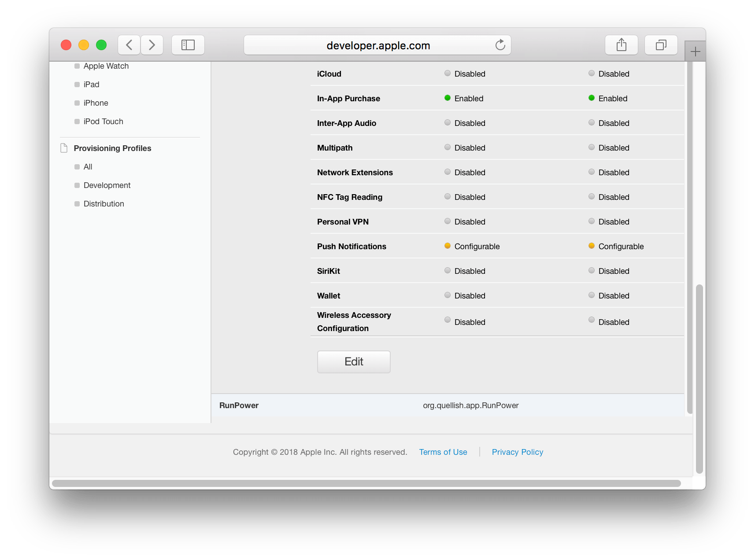Click Wireless Accessory Configuration label
This screenshot has width=755, height=560.
coord(354,322)
